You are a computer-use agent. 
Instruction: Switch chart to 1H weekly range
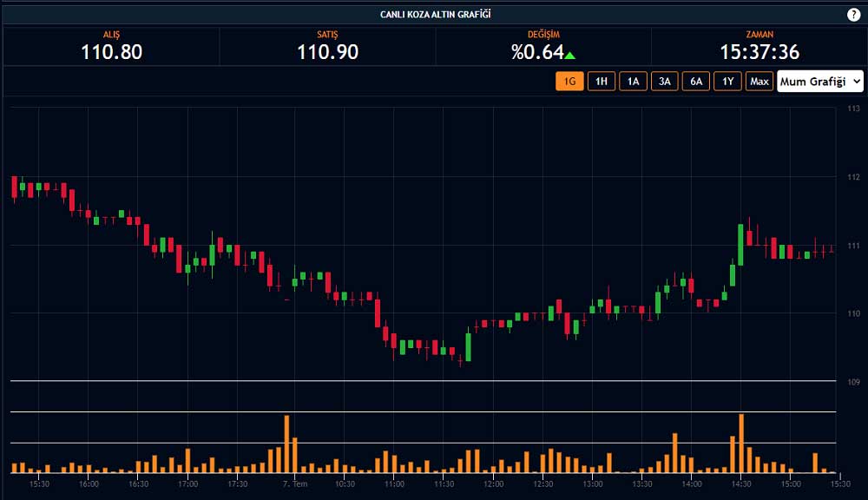602,82
